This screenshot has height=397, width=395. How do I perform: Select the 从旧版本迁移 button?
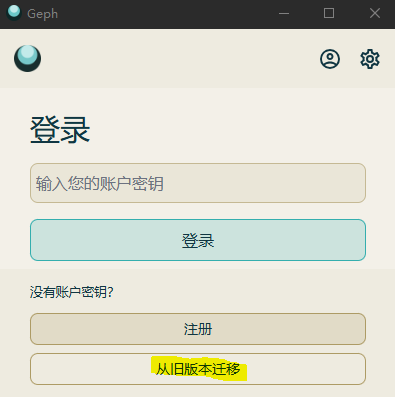(x=198, y=369)
